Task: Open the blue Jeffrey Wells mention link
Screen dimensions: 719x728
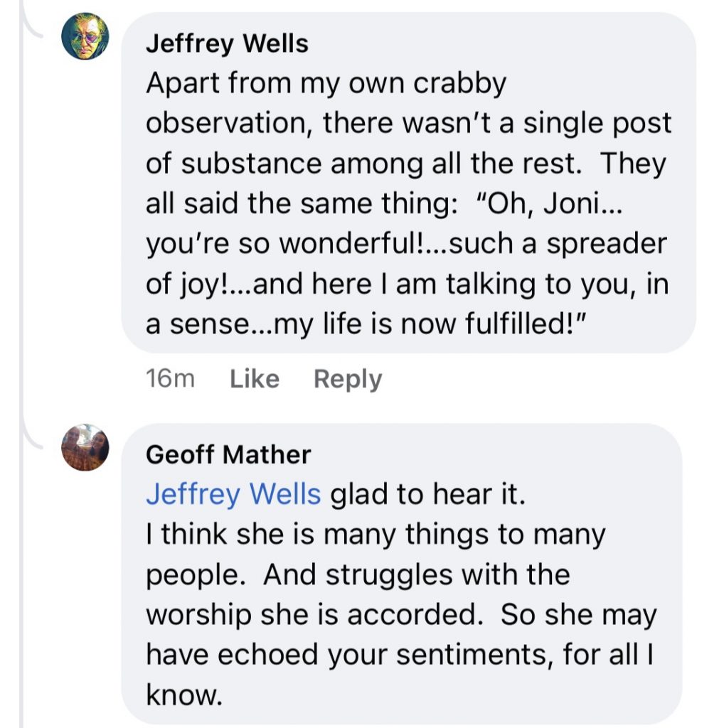Action: click(x=233, y=495)
